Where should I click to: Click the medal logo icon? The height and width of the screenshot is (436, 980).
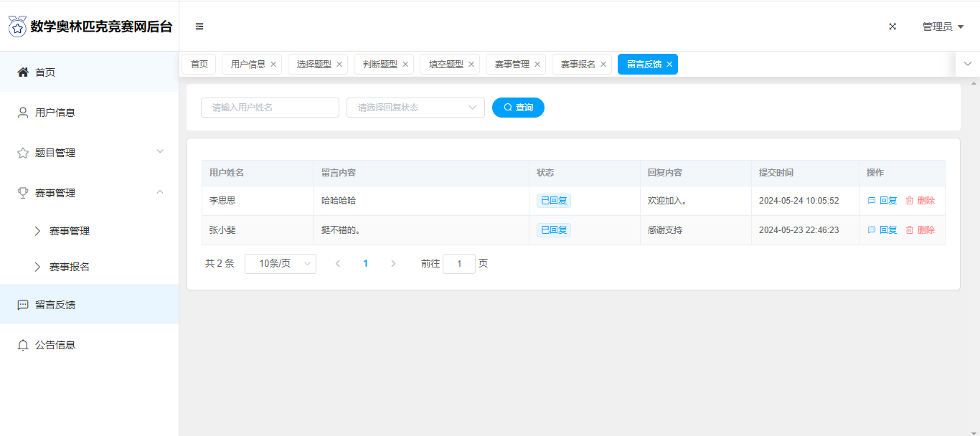point(17,27)
